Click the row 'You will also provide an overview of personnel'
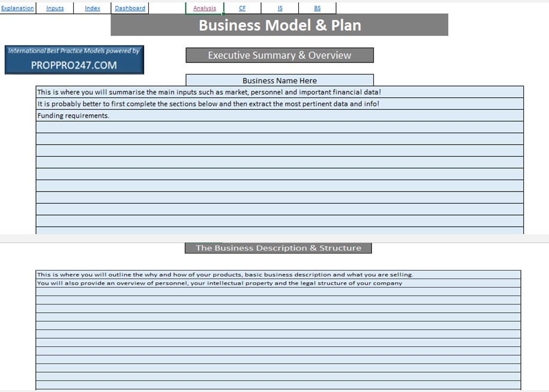 click(278, 283)
